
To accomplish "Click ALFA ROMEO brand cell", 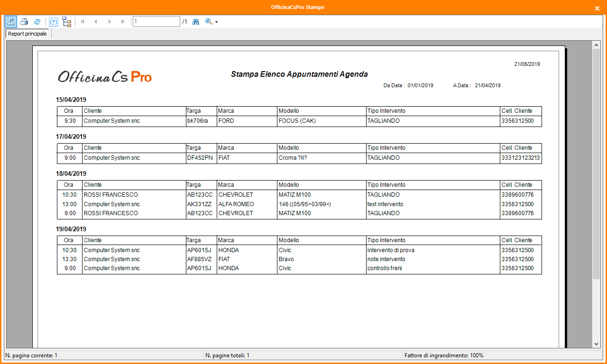I will click(236, 204).
